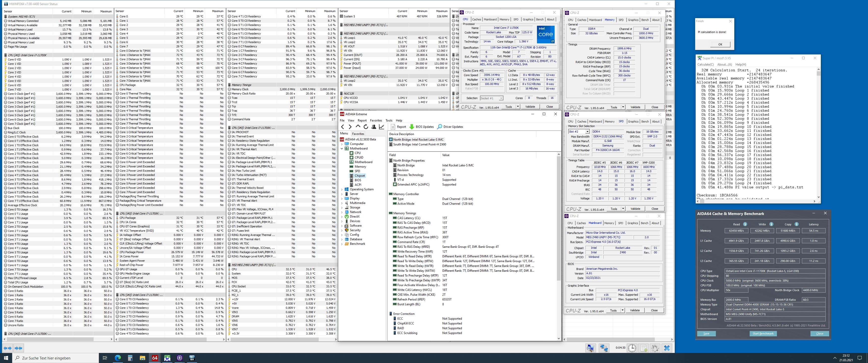The width and height of the screenshot is (868, 363).
Task: Open CPU-Z SPD Slot #2 dropdown
Action: coord(579,132)
